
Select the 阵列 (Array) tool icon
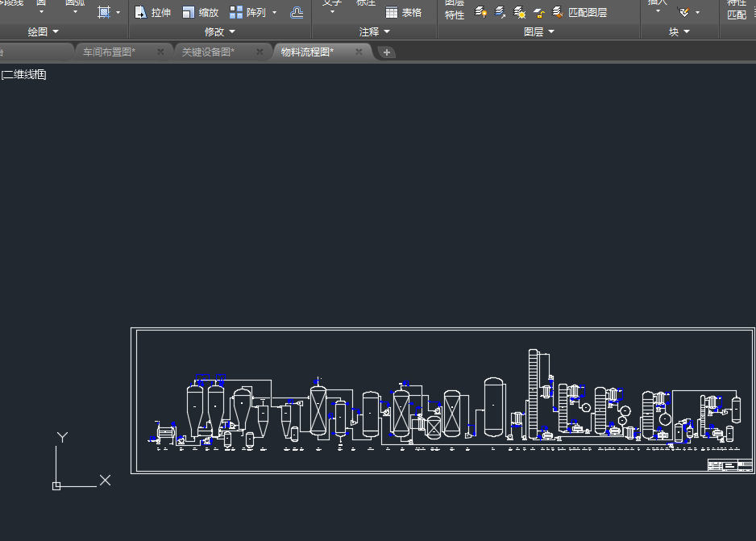coord(236,13)
